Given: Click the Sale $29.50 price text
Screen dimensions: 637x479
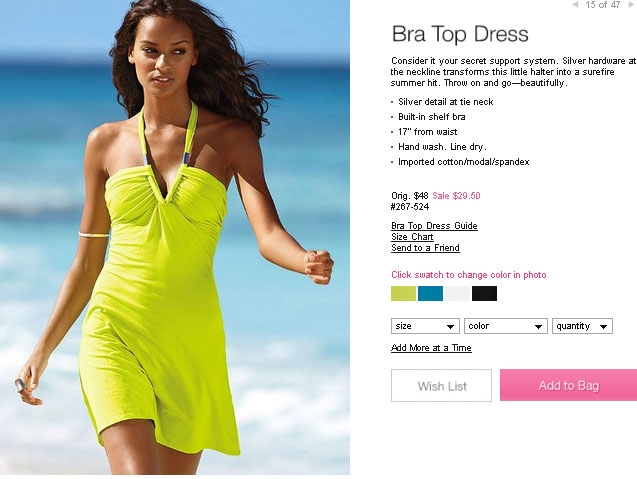Looking at the screenshot, I should 456,196.
